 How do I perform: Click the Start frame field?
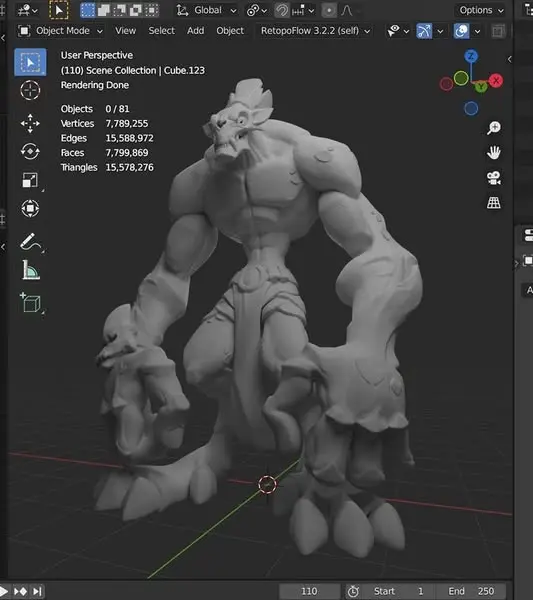point(399,591)
